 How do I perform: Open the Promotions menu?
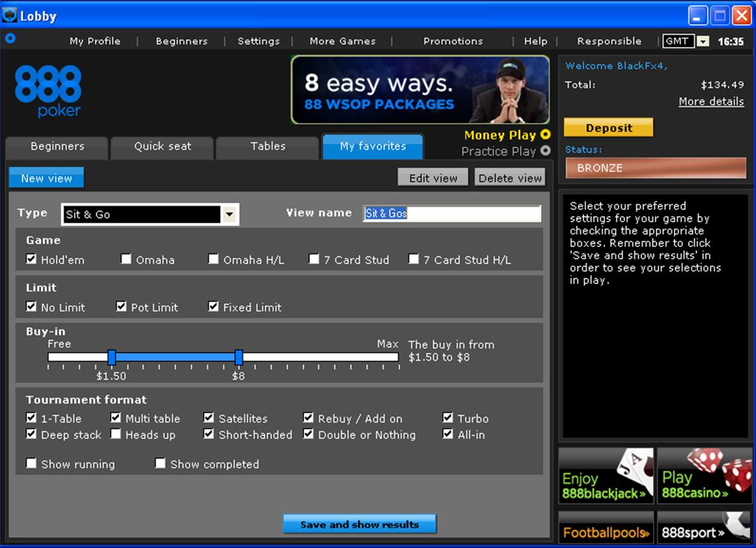(x=453, y=41)
